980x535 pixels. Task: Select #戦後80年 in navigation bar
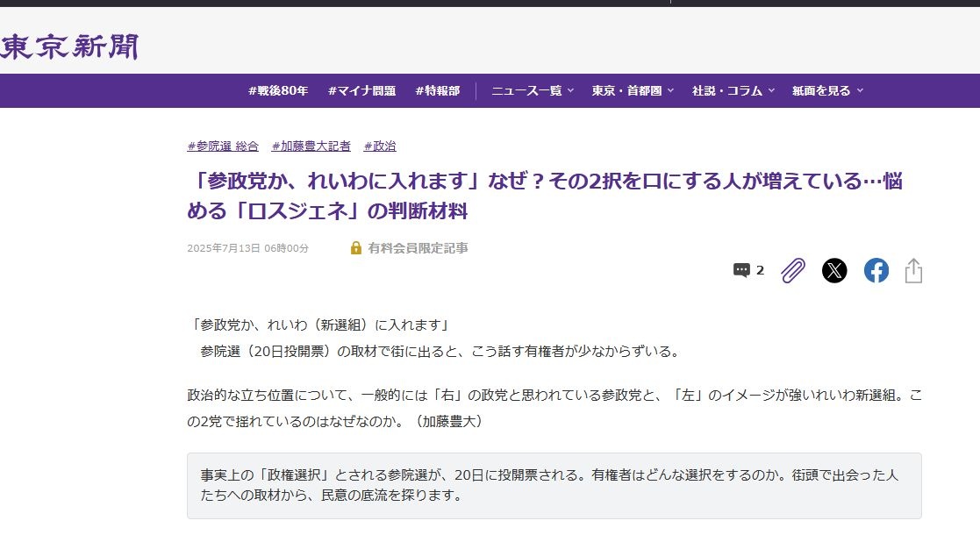pyautogui.click(x=278, y=90)
